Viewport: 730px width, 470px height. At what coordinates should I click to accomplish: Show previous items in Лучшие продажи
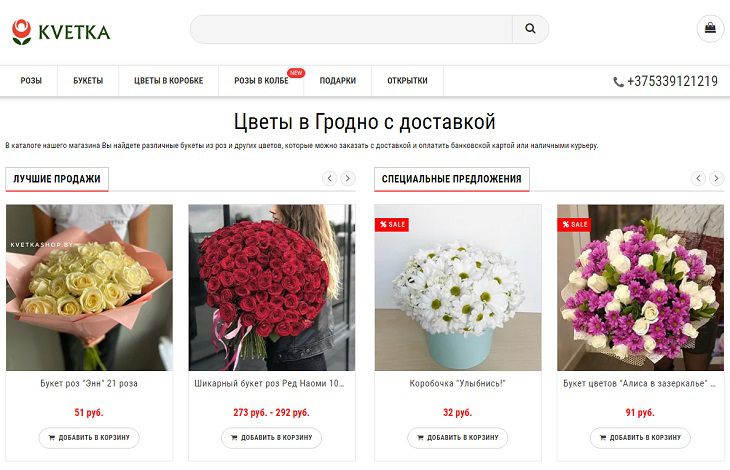tap(330, 178)
